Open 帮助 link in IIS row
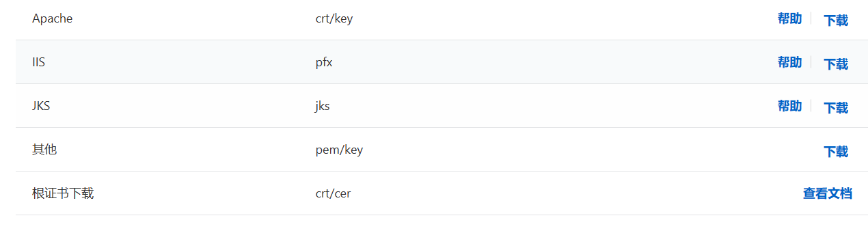The height and width of the screenshot is (246, 868). tap(789, 62)
